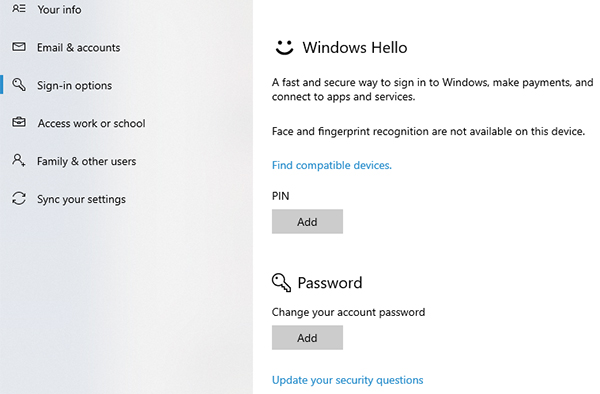
Task: Open the Find compatible devices link
Action: click(x=332, y=165)
